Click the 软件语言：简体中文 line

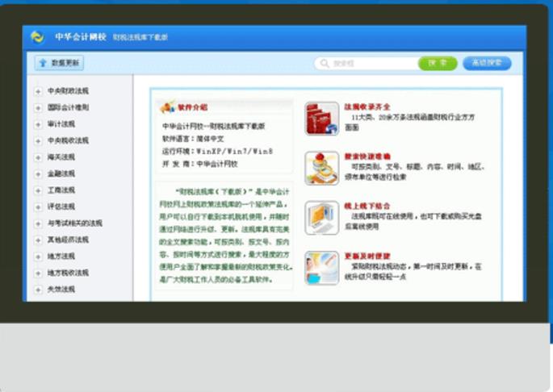(193, 139)
